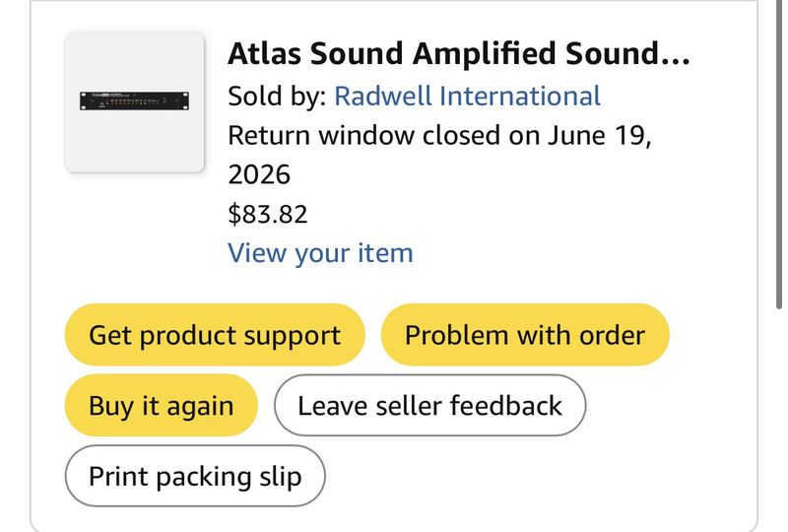The width and height of the screenshot is (788, 532).
Task: Visit the Radwell International seller page
Action: pos(467,96)
